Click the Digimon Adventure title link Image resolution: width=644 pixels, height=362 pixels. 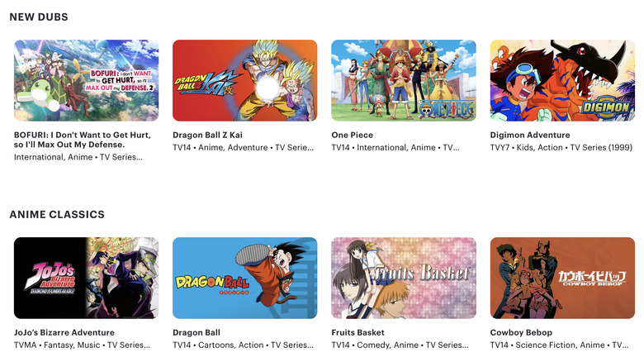coord(530,135)
